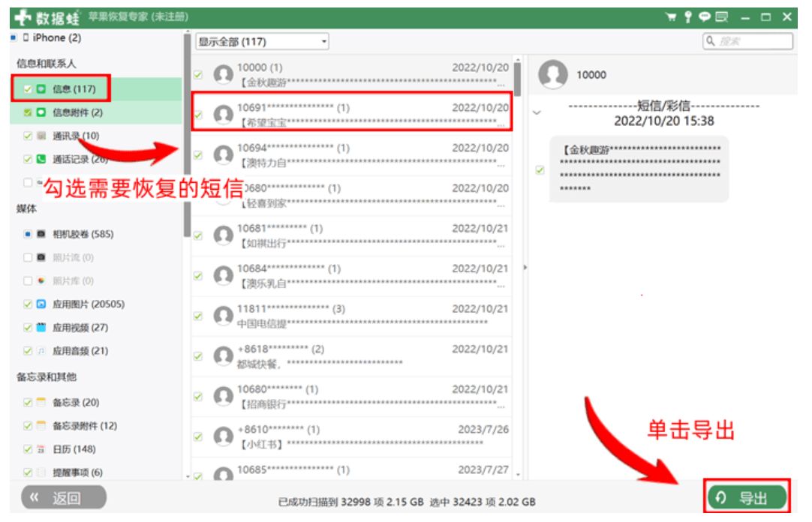This screenshot has height=522, width=812.
Task: Click the message list vertical scrollbar thumb
Action: pyautogui.click(x=517, y=79)
